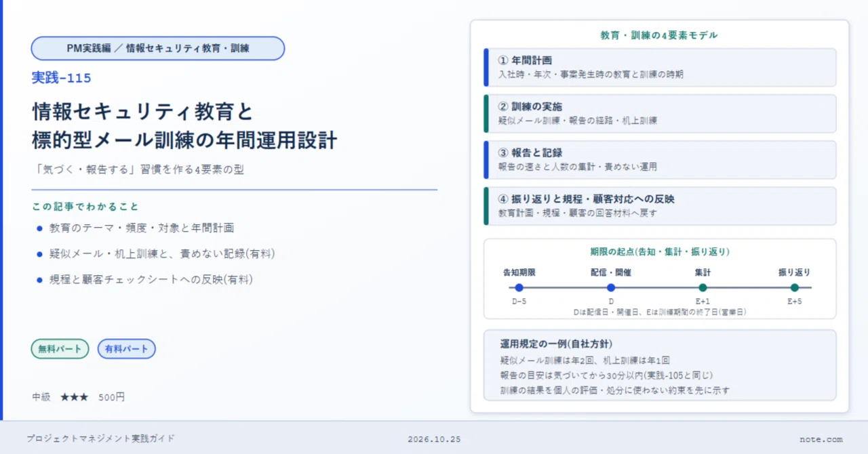Click the E+5 timeline label

point(794,301)
